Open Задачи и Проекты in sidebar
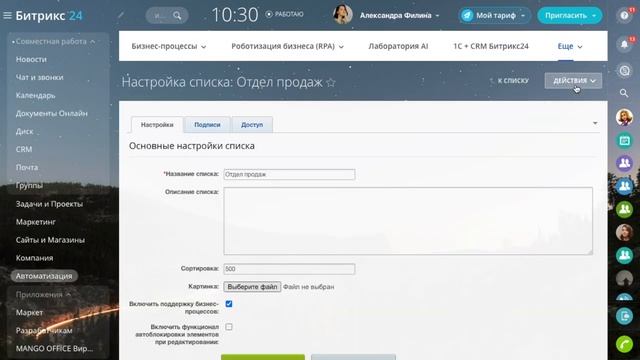The width and height of the screenshot is (640, 360). click(49, 204)
